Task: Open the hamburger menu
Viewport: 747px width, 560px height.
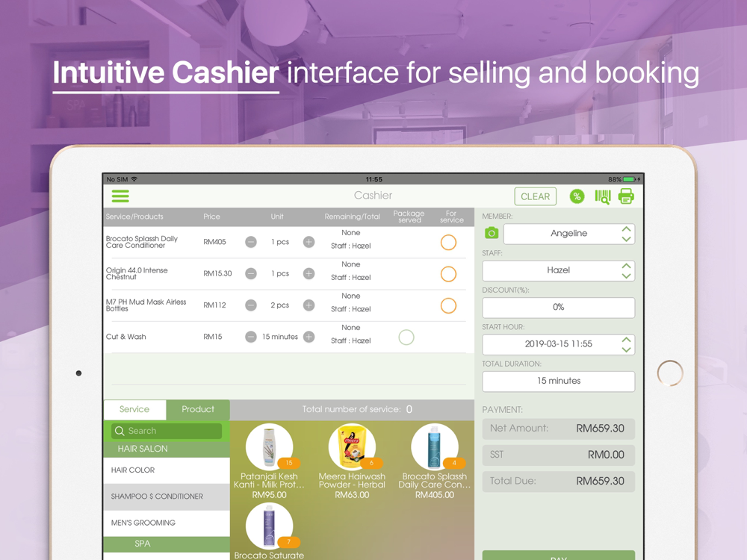Action: (120, 196)
